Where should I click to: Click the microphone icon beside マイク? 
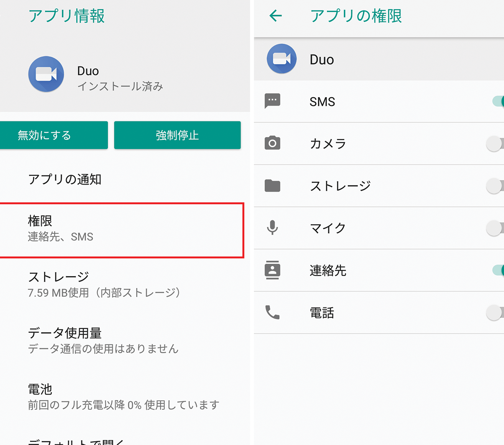point(272,228)
